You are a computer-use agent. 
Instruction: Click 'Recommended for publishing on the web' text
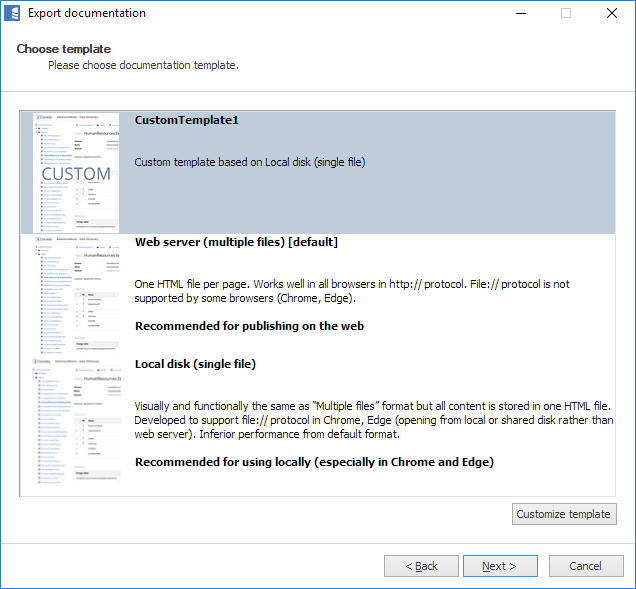(x=249, y=326)
